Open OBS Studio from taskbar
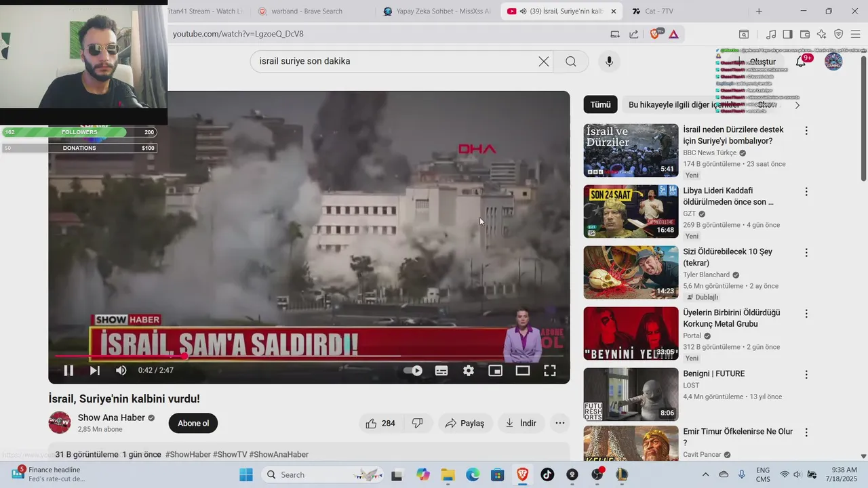The height and width of the screenshot is (488, 868). 597,474
